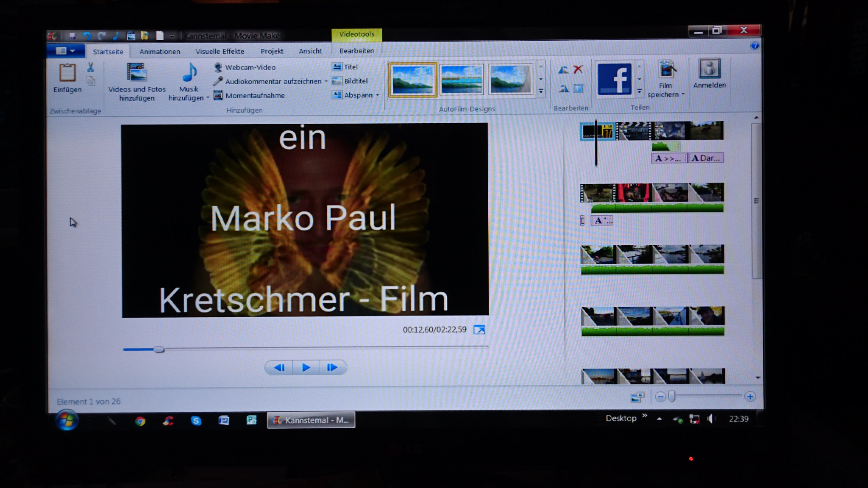
Task: Delete the selected item with red X
Action: (578, 69)
